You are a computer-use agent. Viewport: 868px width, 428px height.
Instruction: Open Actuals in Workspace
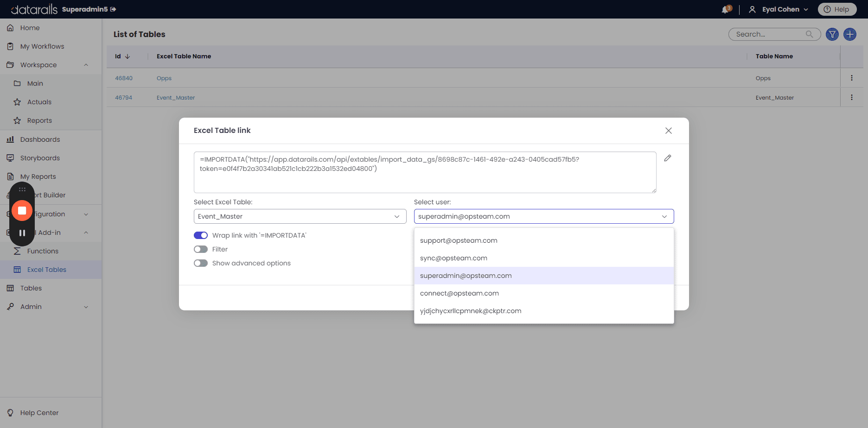pyautogui.click(x=51, y=102)
